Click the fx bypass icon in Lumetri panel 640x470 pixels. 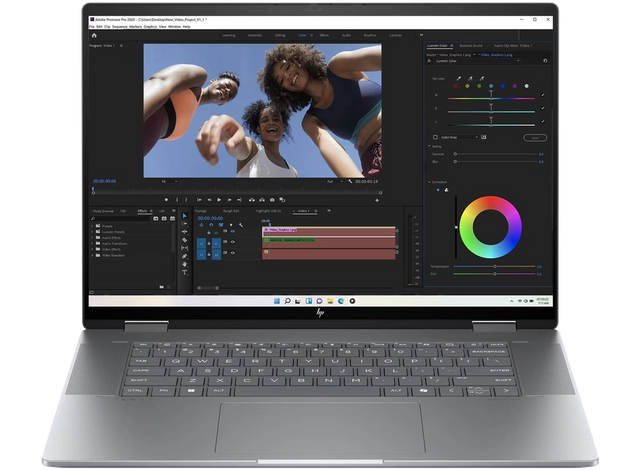point(429,61)
